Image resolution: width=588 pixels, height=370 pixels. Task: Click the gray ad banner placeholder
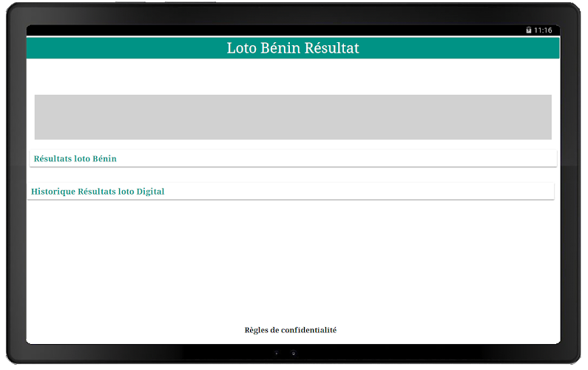coord(293,117)
